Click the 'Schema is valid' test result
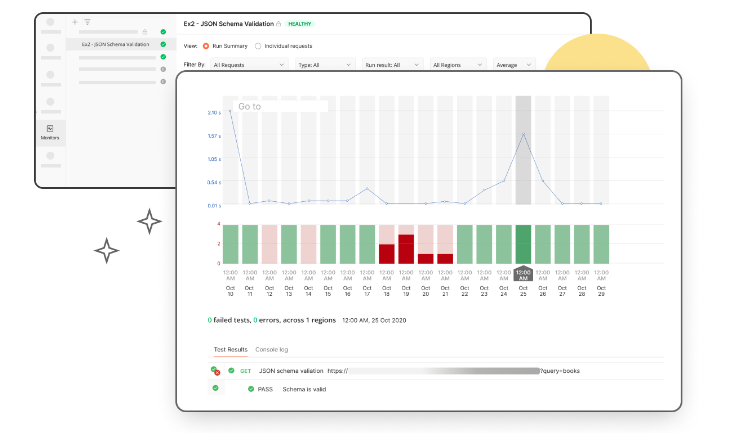 pyautogui.click(x=304, y=389)
